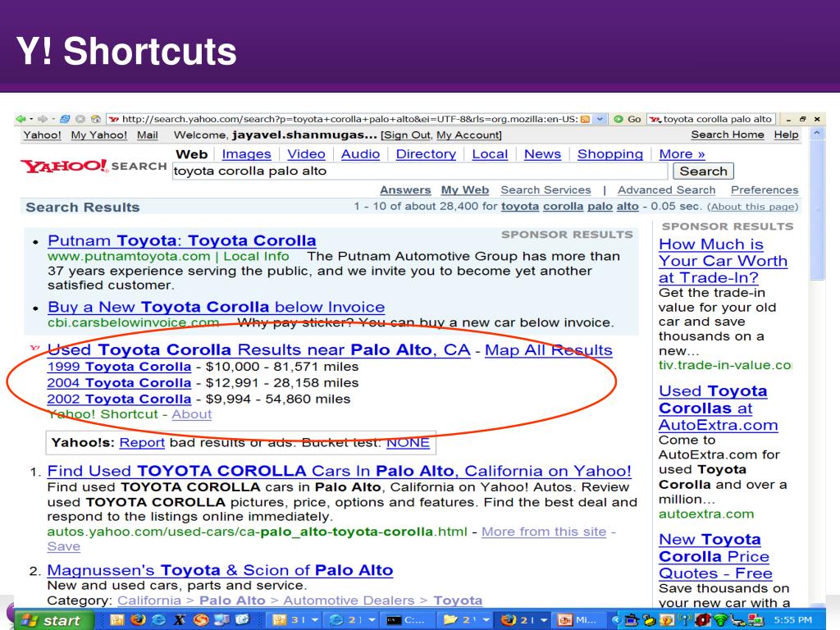The height and width of the screenshot is (630, 840).
Task: Open the Search Home link
Action: 728,135
